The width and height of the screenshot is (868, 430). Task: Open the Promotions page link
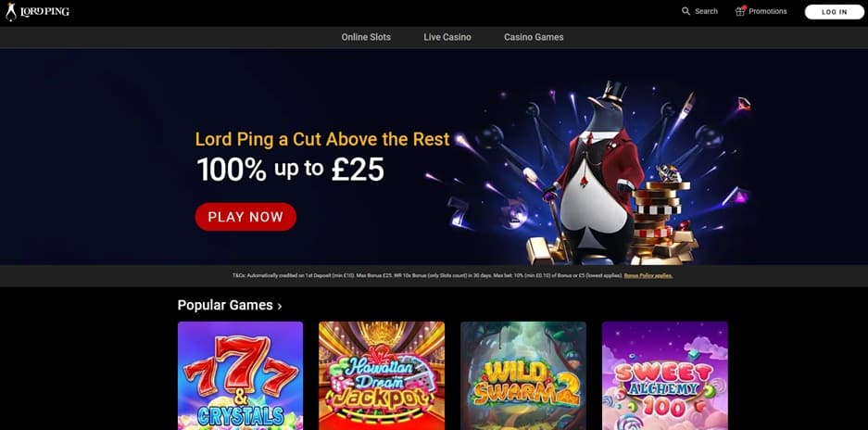[767, 11]
